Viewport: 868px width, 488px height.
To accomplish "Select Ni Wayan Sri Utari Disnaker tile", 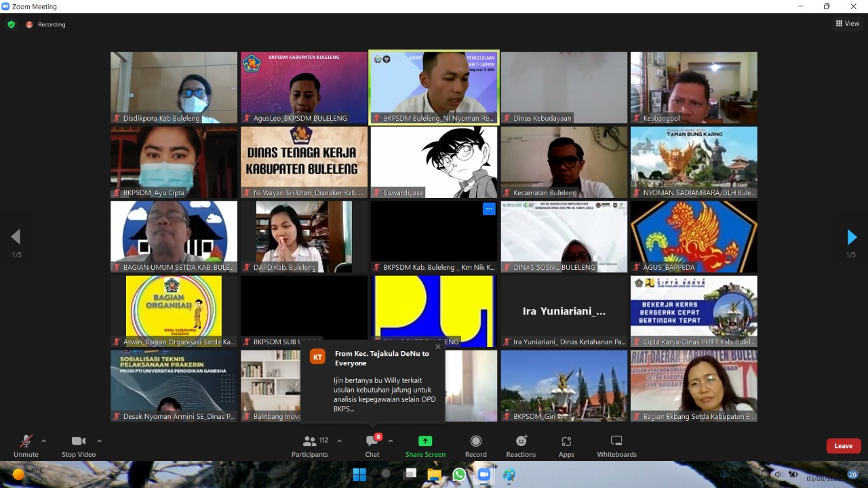I will point(304,163).
